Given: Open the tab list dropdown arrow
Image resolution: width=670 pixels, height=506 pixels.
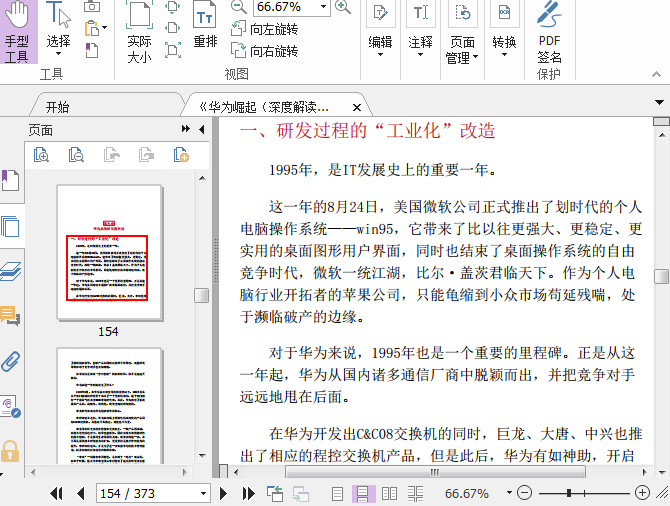Looking at the screenshot, I should (x=659, y=103).
